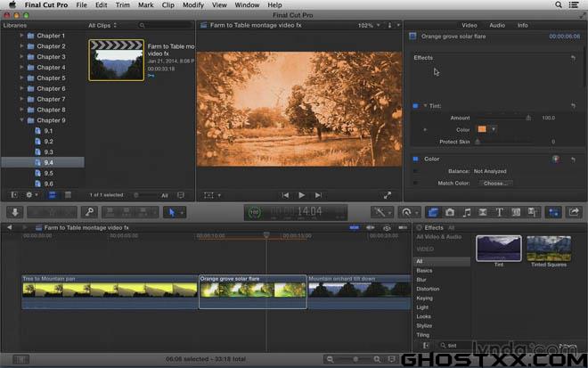The width and height of the screenshot is (588, 368).
Task: Open the Tint color dropdown arrow
Action: pos(494,129)
